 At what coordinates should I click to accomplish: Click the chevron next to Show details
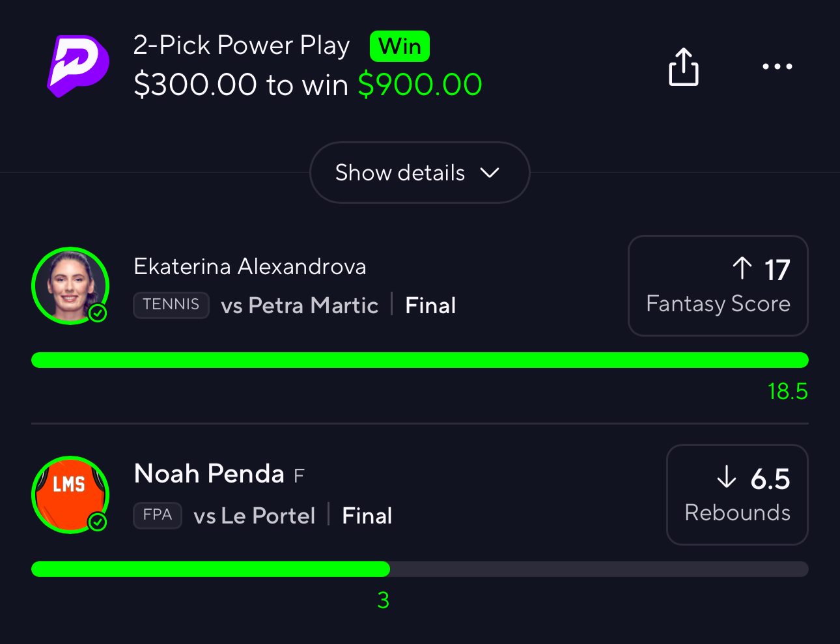pos(490,173)
